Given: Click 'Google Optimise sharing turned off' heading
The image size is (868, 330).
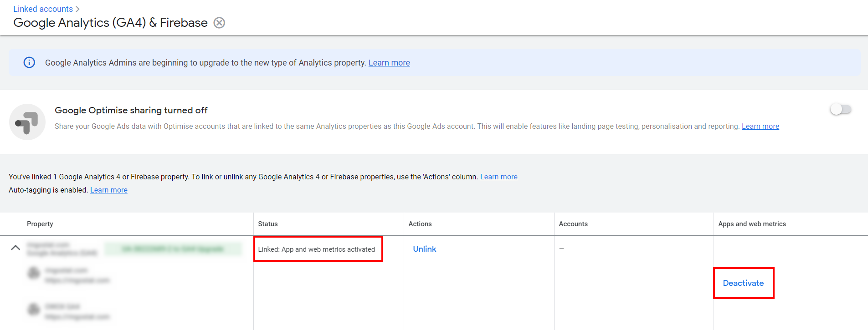Looking at the screenshot, I should (131, 110).
